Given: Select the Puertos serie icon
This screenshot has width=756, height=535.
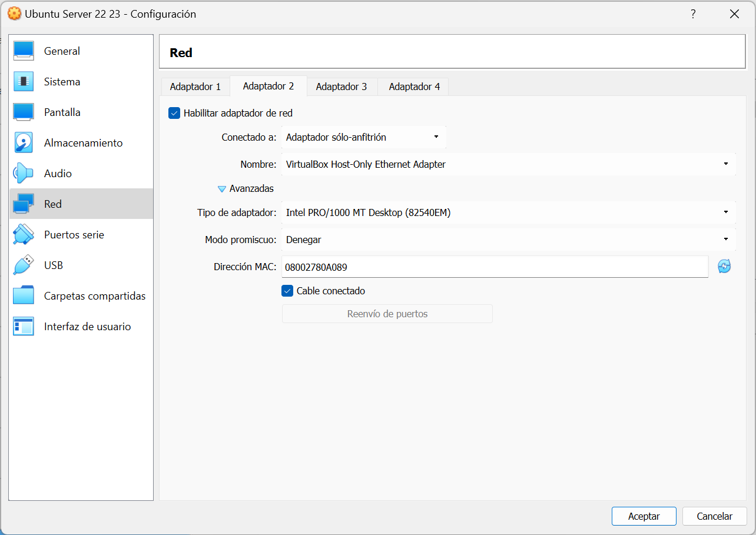Looking at the screenshot, I should point(24,235).
